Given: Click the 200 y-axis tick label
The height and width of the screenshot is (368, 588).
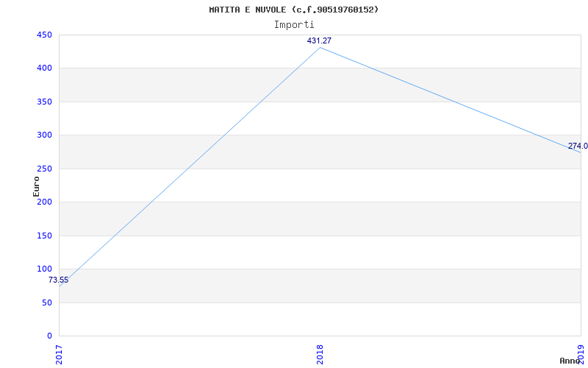Looking at the screenshot, I should tap(44, 202).
